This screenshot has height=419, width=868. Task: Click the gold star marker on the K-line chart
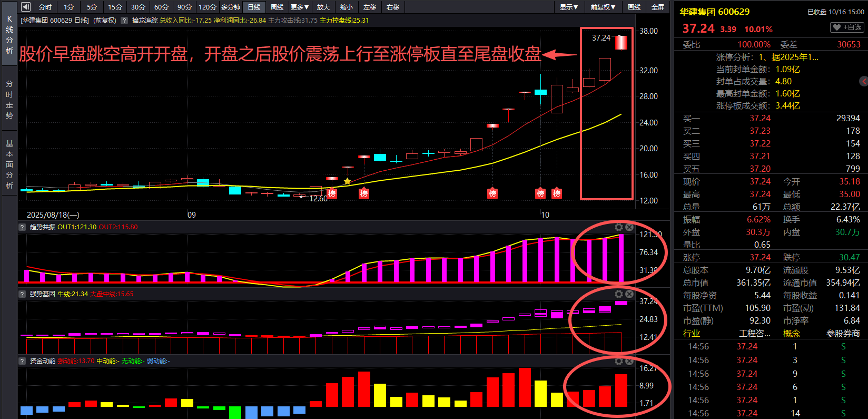[347, 181]
